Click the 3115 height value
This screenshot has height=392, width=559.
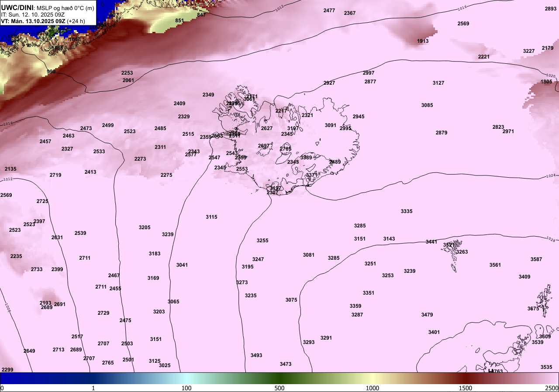pyautogui.click(x=211, y=217)
